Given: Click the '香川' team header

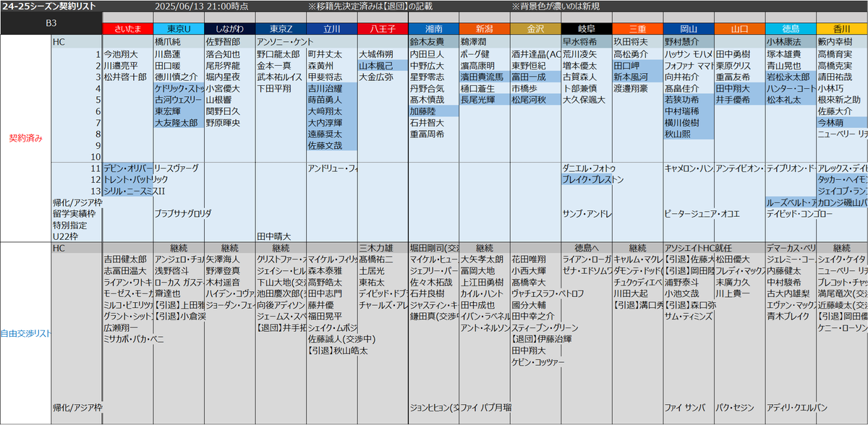Looking at the screenshot, I should pyautogui.click(x=841, y=29).
